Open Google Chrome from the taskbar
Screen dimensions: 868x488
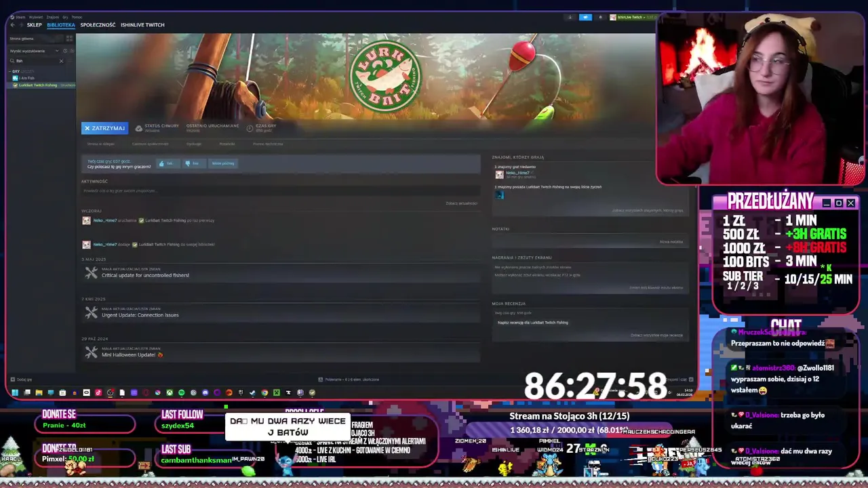(x=264, y=392)
